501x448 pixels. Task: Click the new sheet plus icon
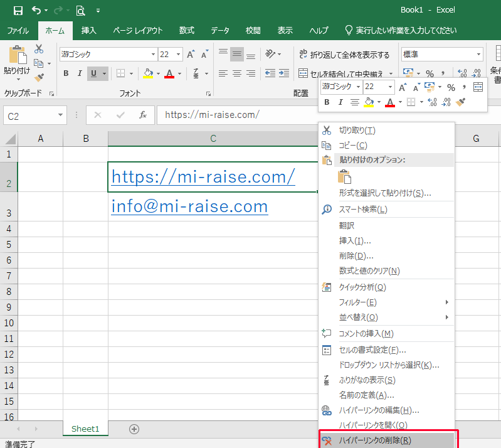(134, 429)
